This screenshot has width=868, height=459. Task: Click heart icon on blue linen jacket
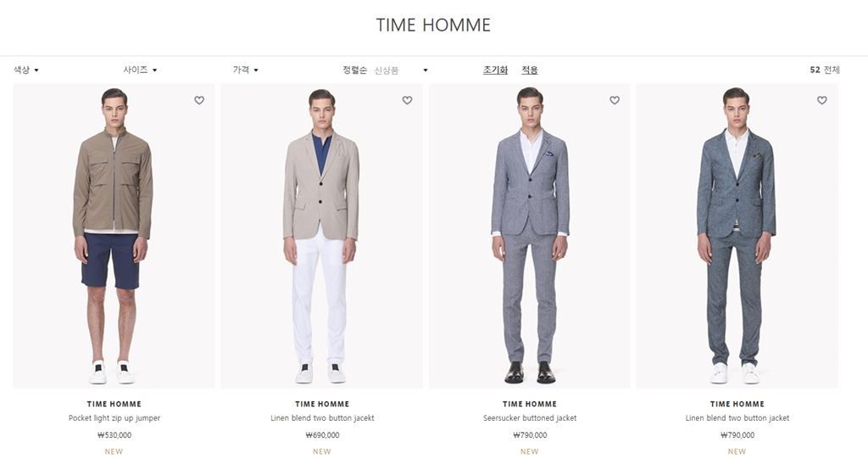click(822, 100)
